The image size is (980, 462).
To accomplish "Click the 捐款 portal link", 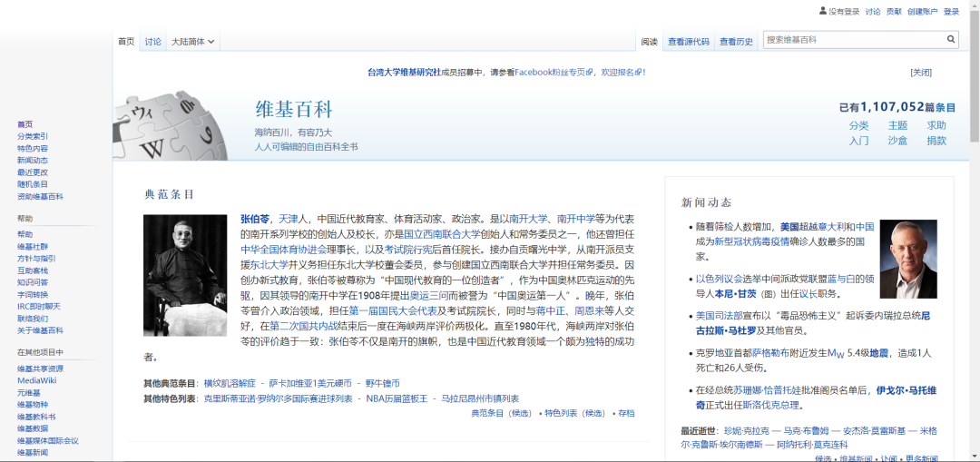I will [936, 141].
